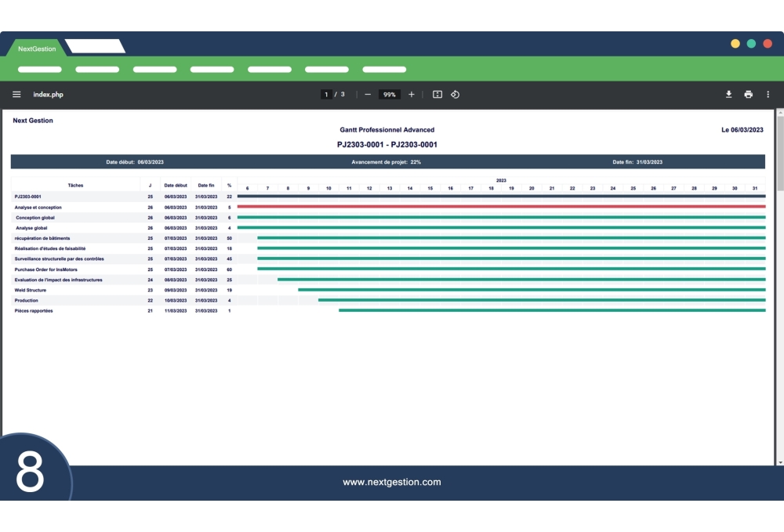Open the PDF sidebar menu

pos(16,94)
